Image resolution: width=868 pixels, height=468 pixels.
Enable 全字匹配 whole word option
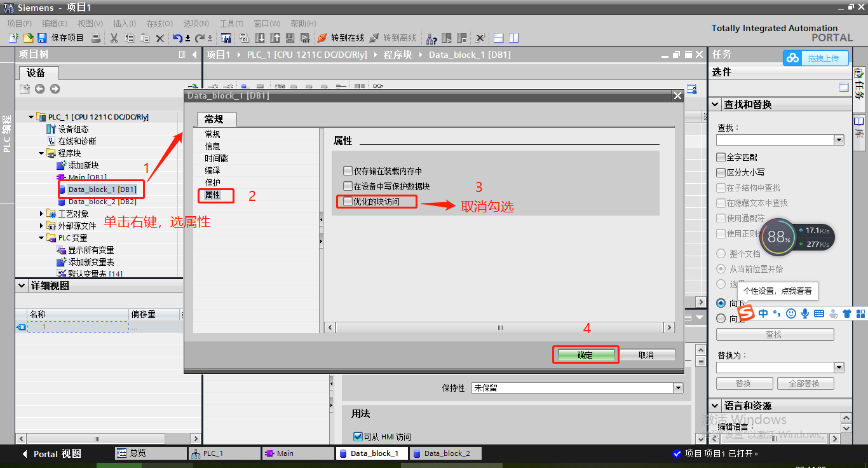(x=721, y=157)
